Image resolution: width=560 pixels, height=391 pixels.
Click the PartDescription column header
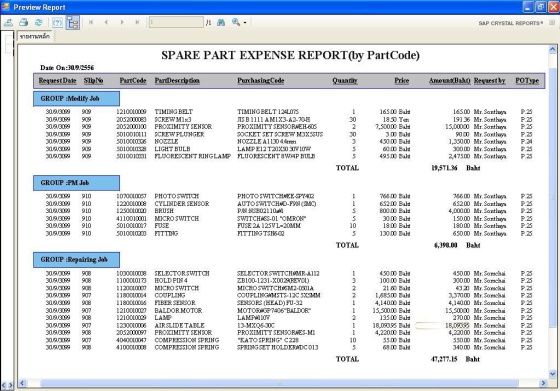point(177,81)
